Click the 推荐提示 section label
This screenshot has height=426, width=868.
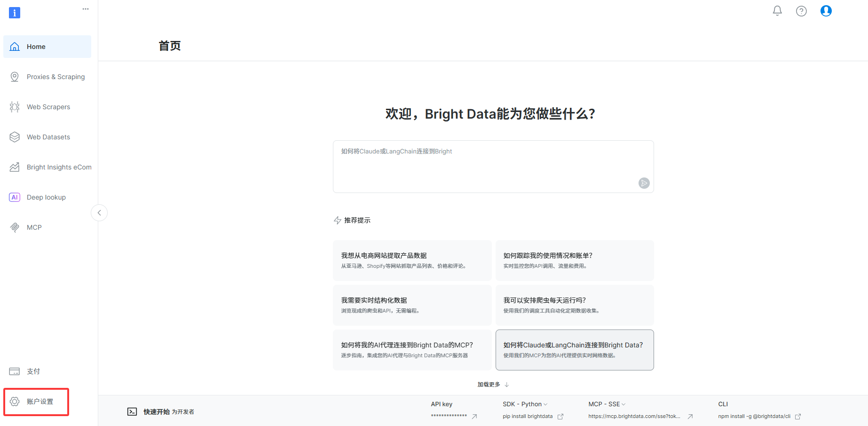tap(357, 220)
